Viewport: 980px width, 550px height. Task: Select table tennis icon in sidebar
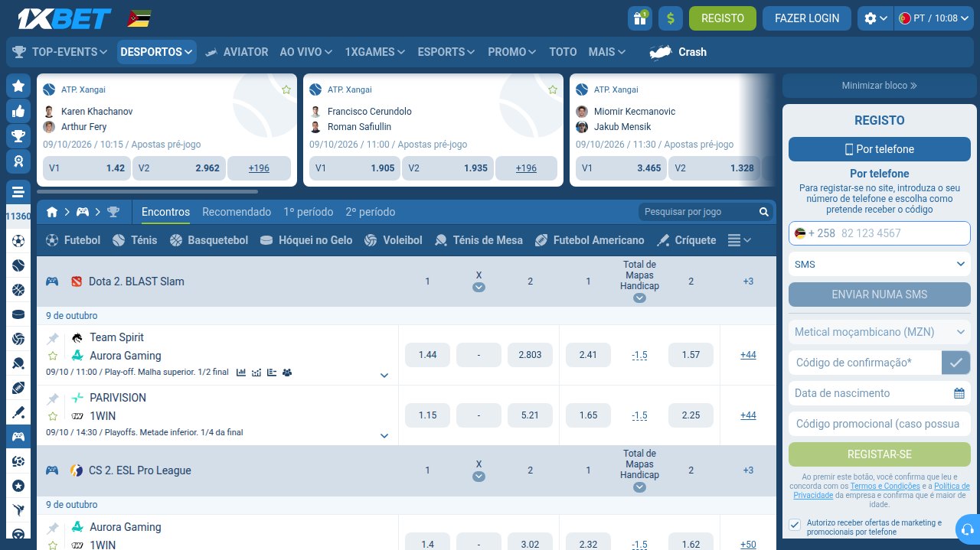click(x=18, y=363)
